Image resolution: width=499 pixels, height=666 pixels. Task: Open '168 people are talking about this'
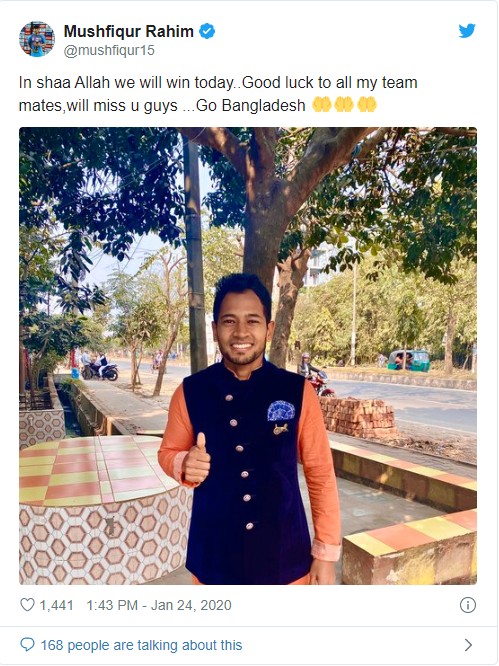(x=141, y=645)
